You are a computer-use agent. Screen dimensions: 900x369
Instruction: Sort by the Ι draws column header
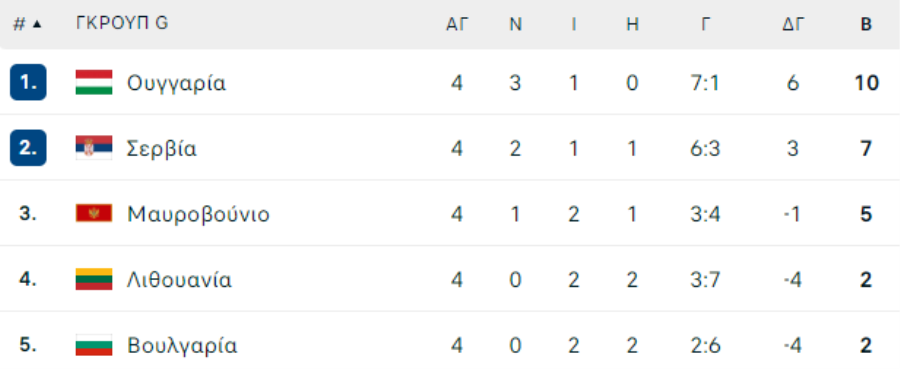coord(573,25)
